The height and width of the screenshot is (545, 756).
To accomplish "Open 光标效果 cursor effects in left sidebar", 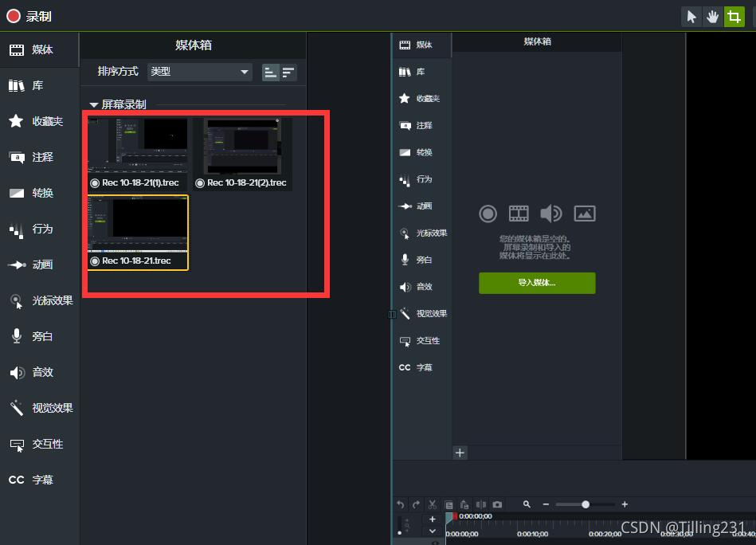I will tap(39, 300).
